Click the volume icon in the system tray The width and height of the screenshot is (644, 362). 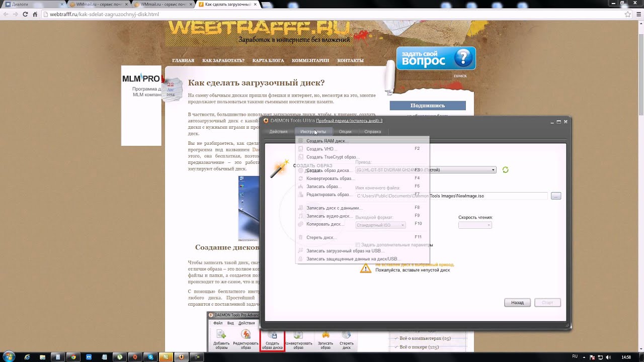[609, 357]
